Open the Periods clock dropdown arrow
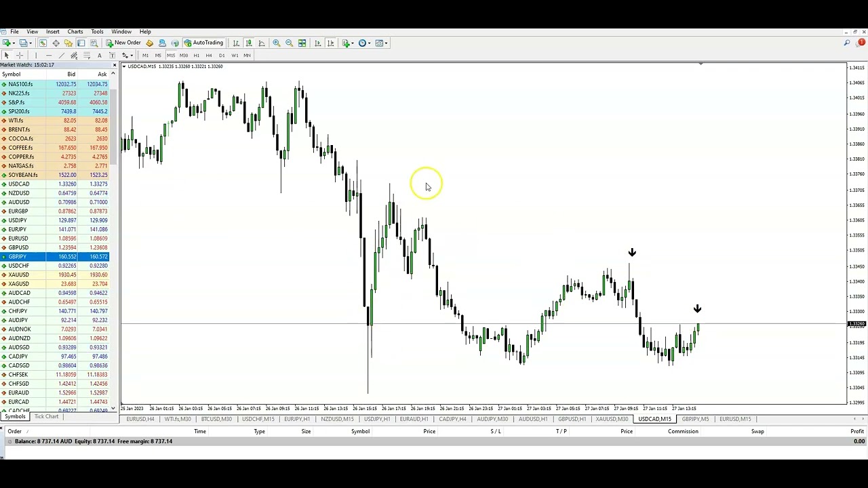 [x=370, y=43]
